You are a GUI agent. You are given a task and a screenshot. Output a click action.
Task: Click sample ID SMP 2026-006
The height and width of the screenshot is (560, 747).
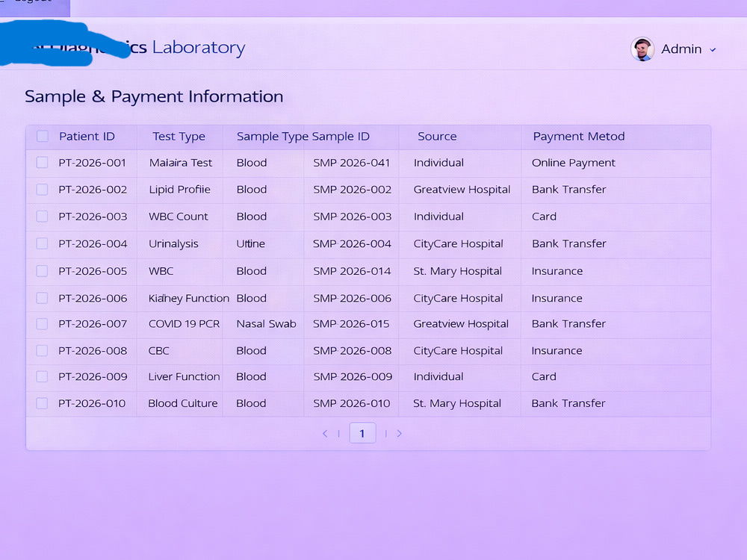point(352,299)
